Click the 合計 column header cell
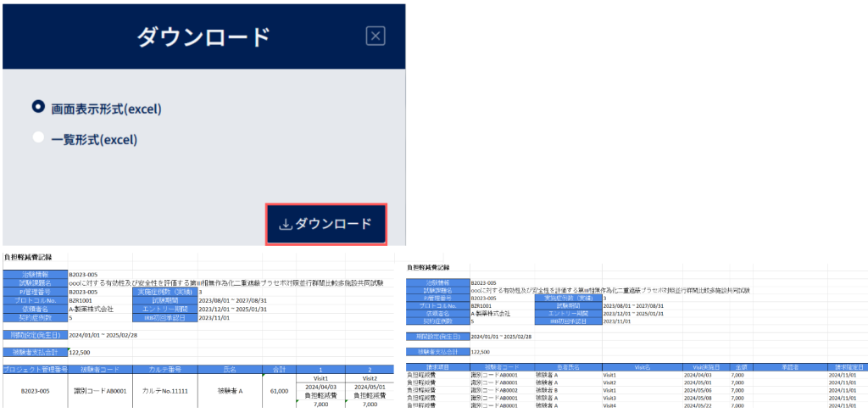868x413 pixels. coord(279,369)
